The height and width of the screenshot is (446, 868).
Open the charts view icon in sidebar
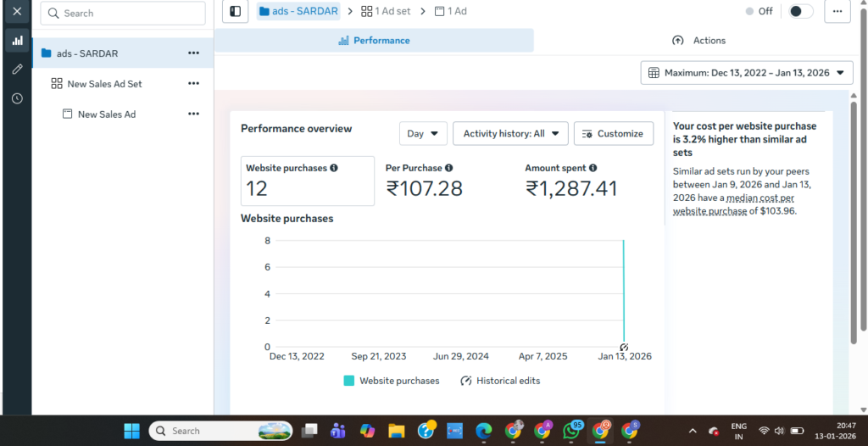coord(17,40)
